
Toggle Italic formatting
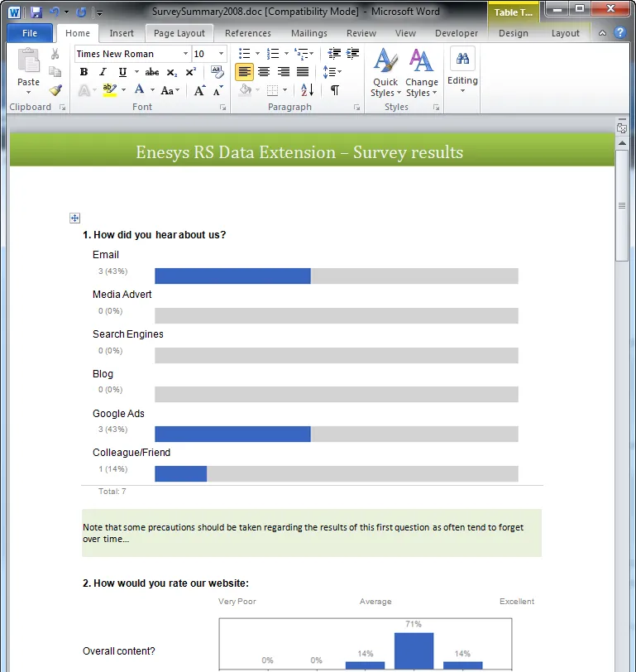point(103,72)
